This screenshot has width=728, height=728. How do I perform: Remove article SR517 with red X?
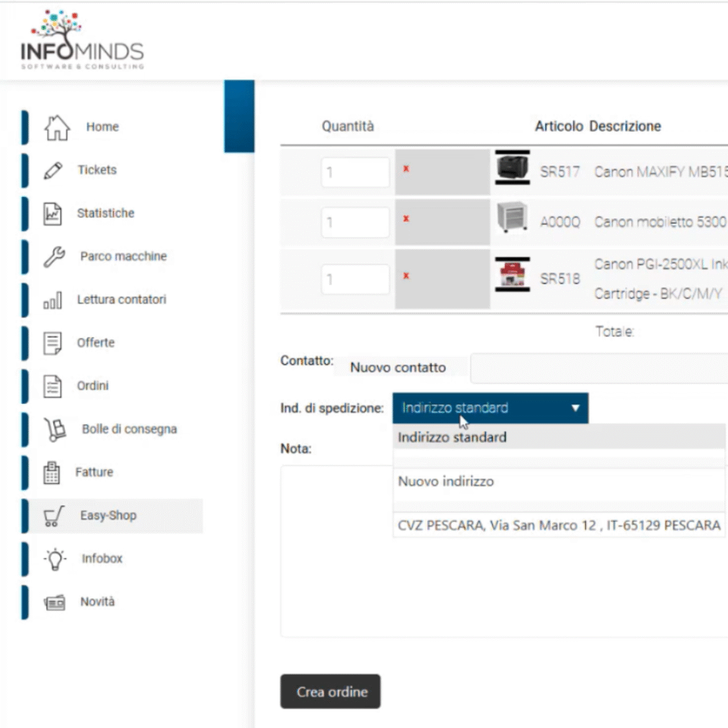click(406, 168)
